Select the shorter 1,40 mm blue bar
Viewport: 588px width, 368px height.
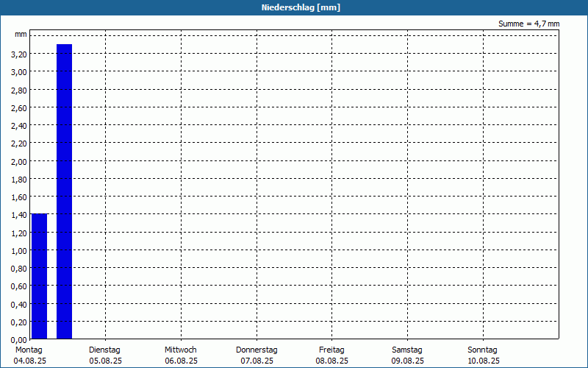click(40, 276)
